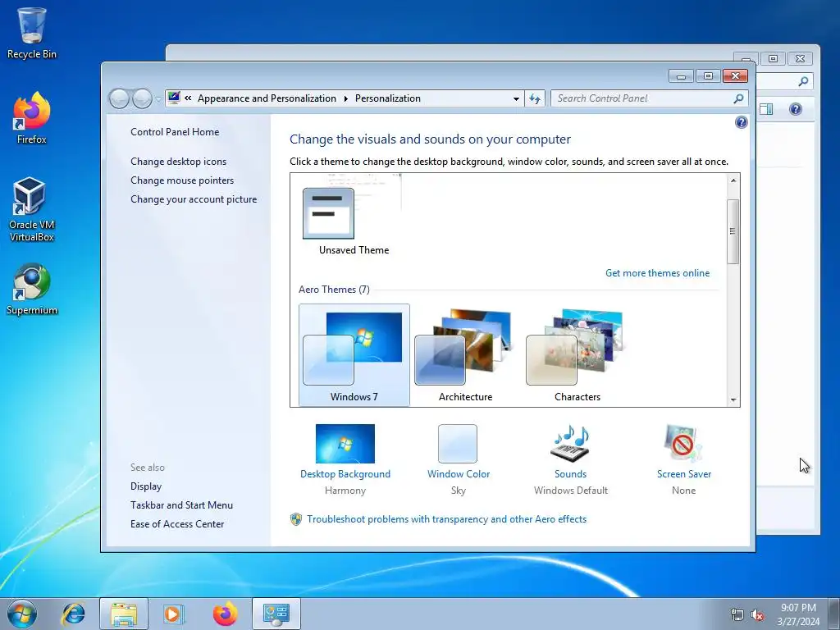
Task: Open the Display link
Action: pyautogui.click(x=146, y=486)
